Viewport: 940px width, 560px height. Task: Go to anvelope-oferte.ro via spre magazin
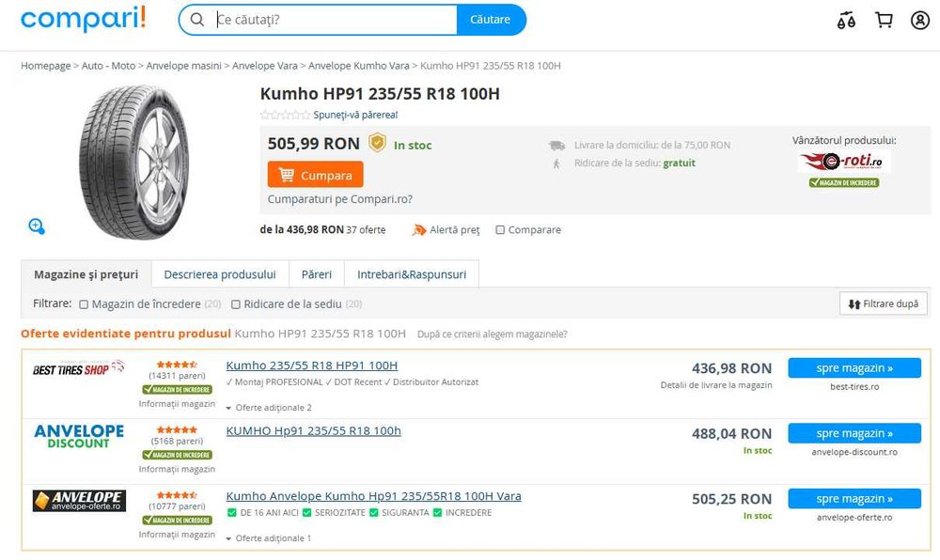pyautogui.click(x=854, y=498)
